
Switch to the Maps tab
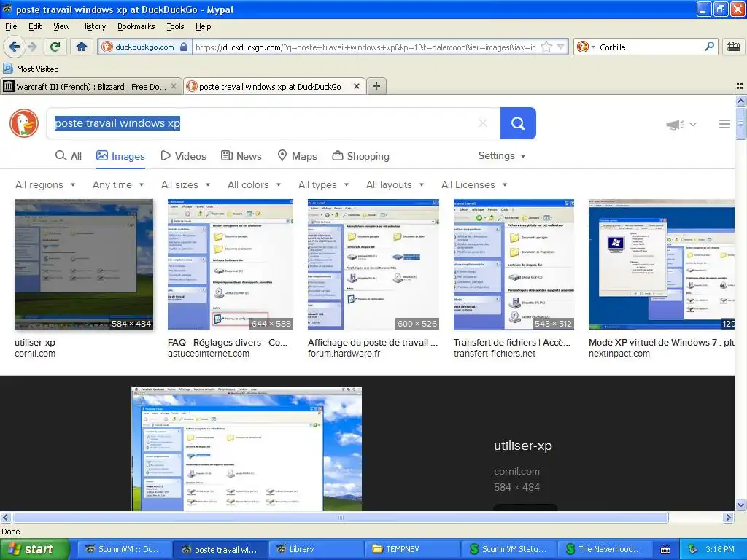point(298,156)
